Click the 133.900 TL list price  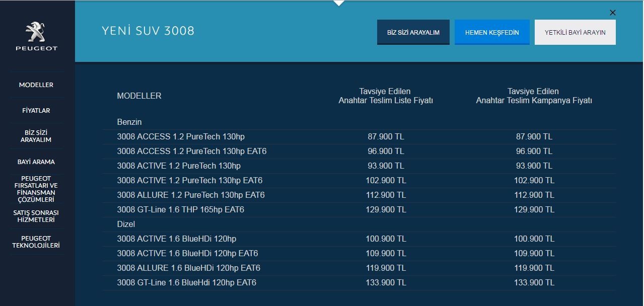tap(386, 283)
